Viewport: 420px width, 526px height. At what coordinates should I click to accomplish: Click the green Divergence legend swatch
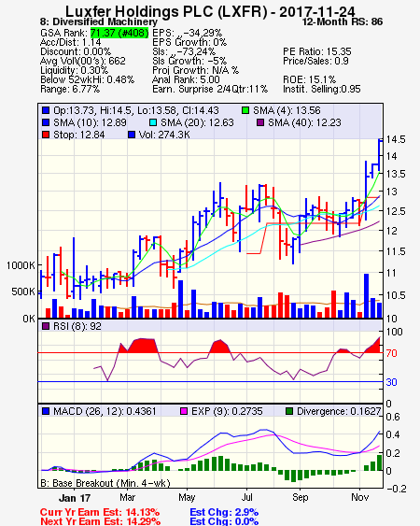pos(289,411)
